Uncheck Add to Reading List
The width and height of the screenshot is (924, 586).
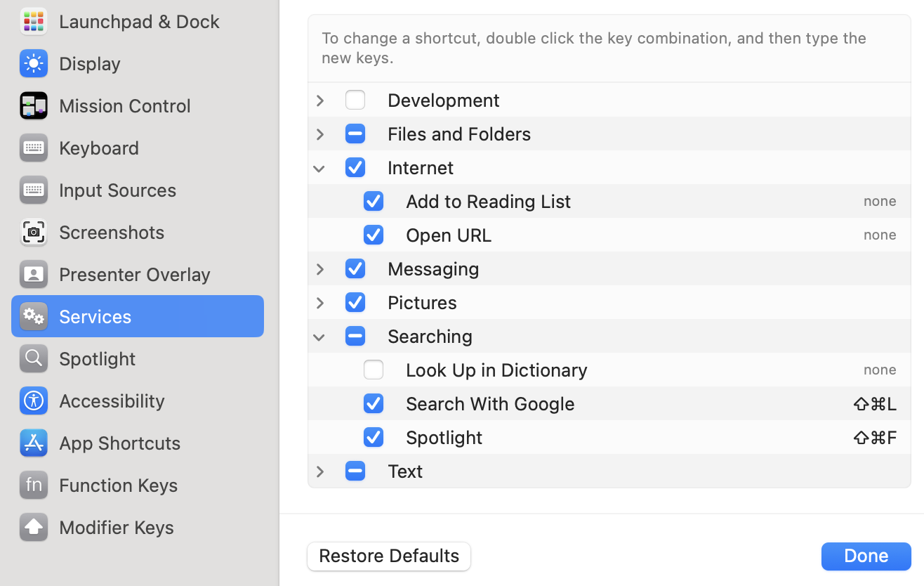[x=374, y=201]
